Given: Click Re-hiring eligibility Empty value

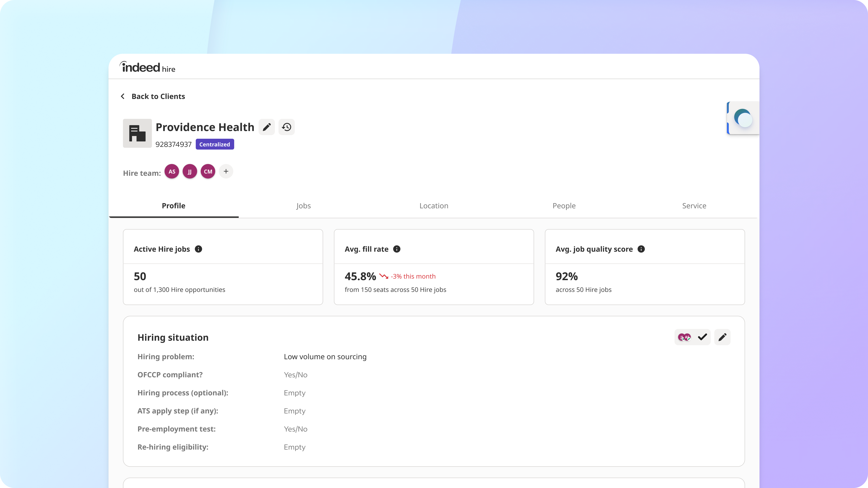Looking at the screenshot, I should [295, 447].
